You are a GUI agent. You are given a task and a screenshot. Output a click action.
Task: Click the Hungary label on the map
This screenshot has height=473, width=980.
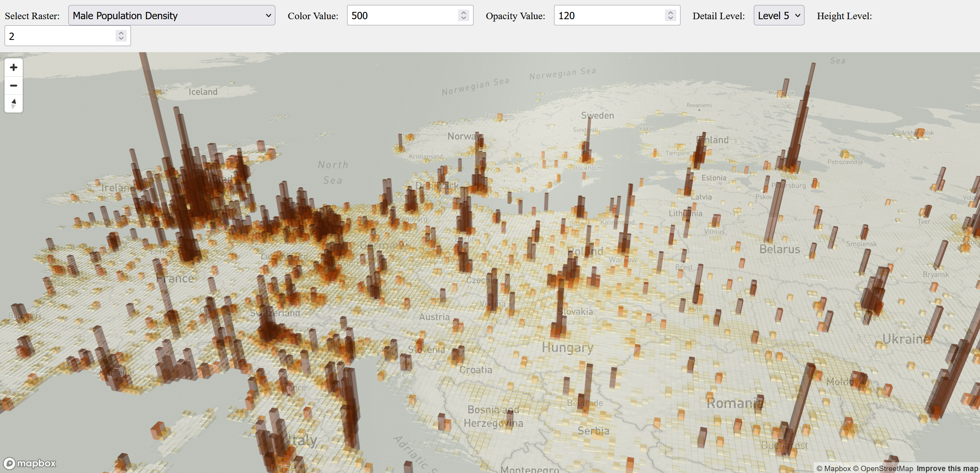pyautogui.click(x=568, y=347)
